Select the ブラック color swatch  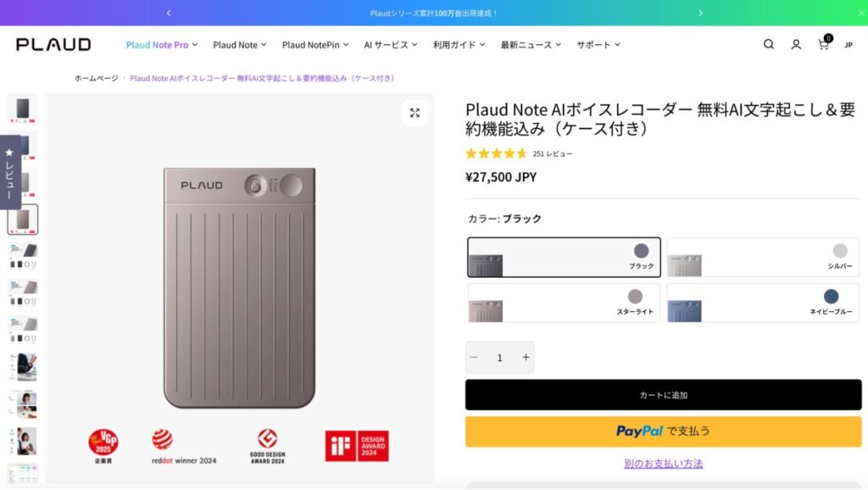coord(562,257)
